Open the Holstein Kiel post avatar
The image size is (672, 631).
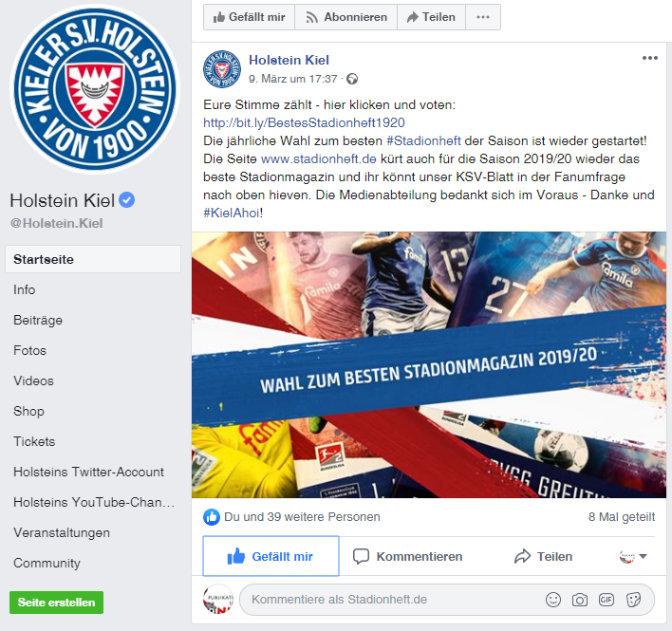(x=222, y=69)
